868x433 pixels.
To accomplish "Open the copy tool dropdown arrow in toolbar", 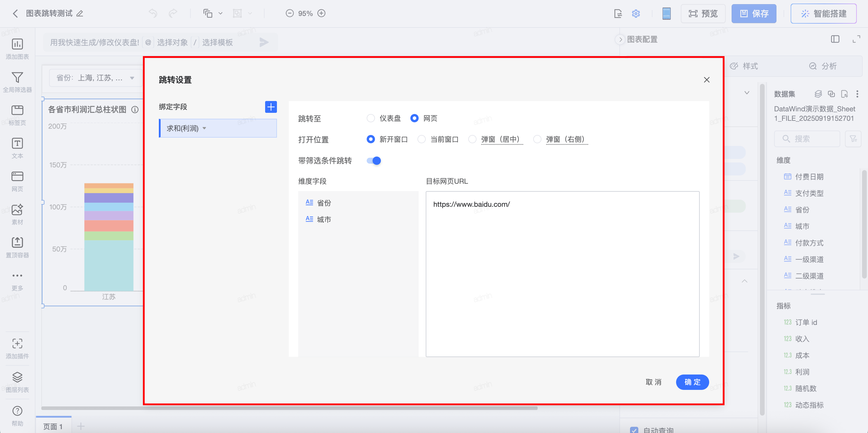I will click(220, 14).
